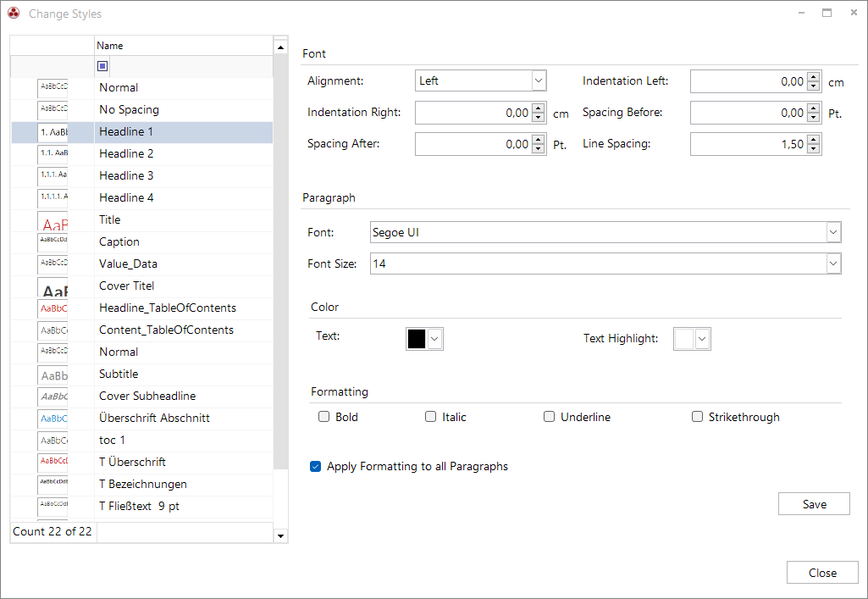Viewport: 868px width, 599px height.
Task: Select the Cover Titel style
Action: tap(141, 286)
